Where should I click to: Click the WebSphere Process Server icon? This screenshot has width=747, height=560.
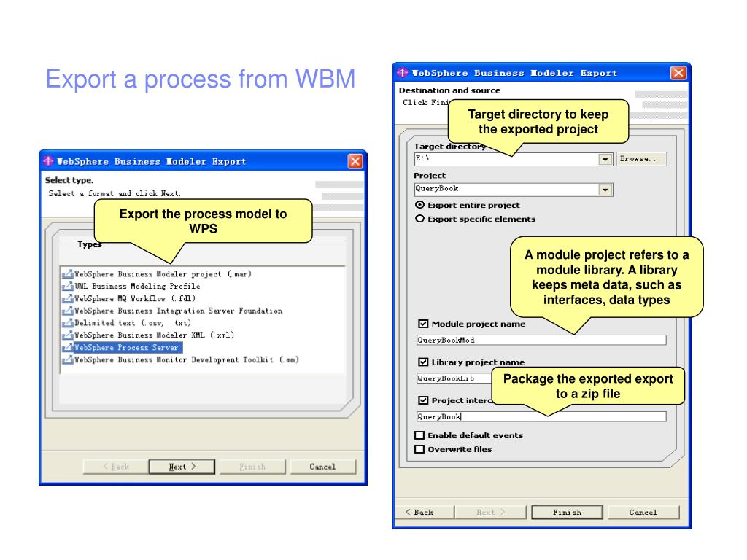67,348
